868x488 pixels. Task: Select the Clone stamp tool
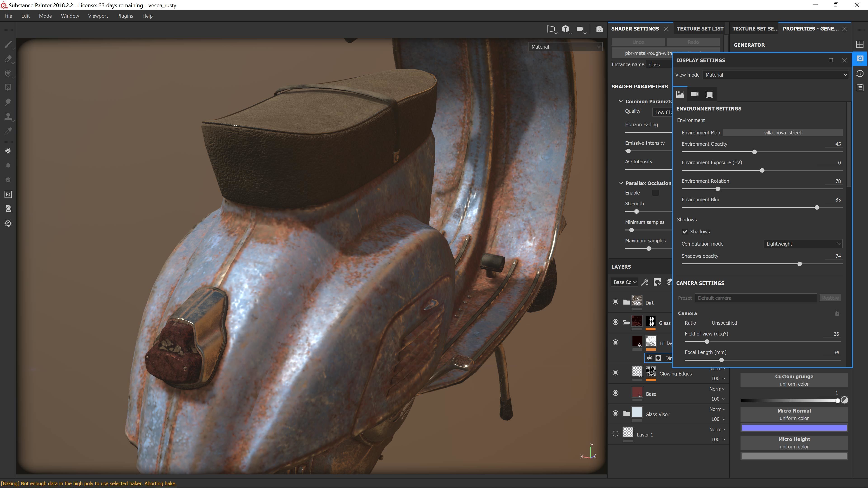pos(8,117)
